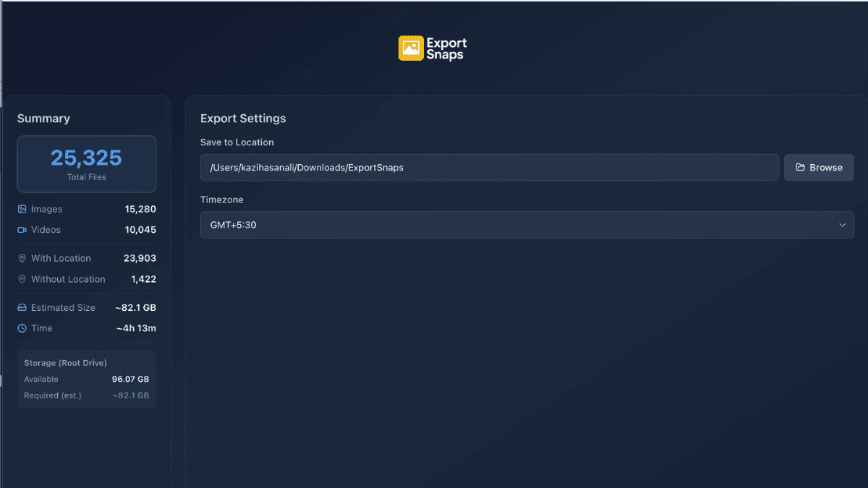The width and height of the screenshot is (868, 488).
Task: Click the Save to Location path field
Action: click(x=489, y=168)
